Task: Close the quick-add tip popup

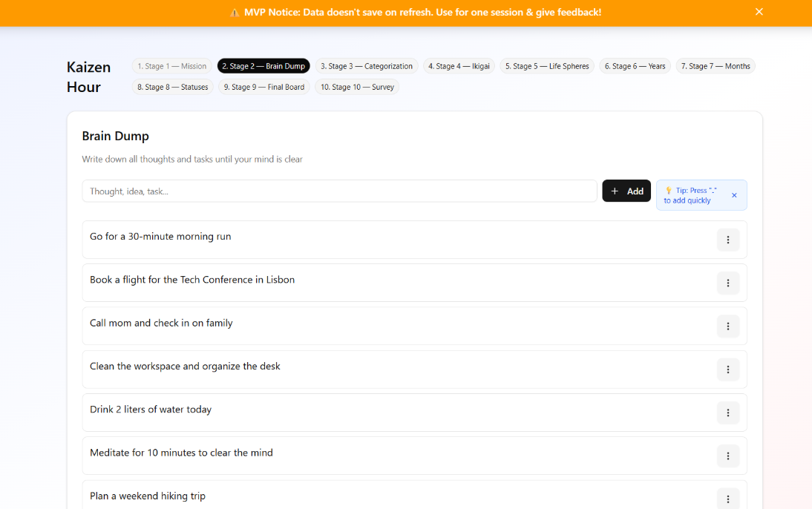Action: (734, 195)
